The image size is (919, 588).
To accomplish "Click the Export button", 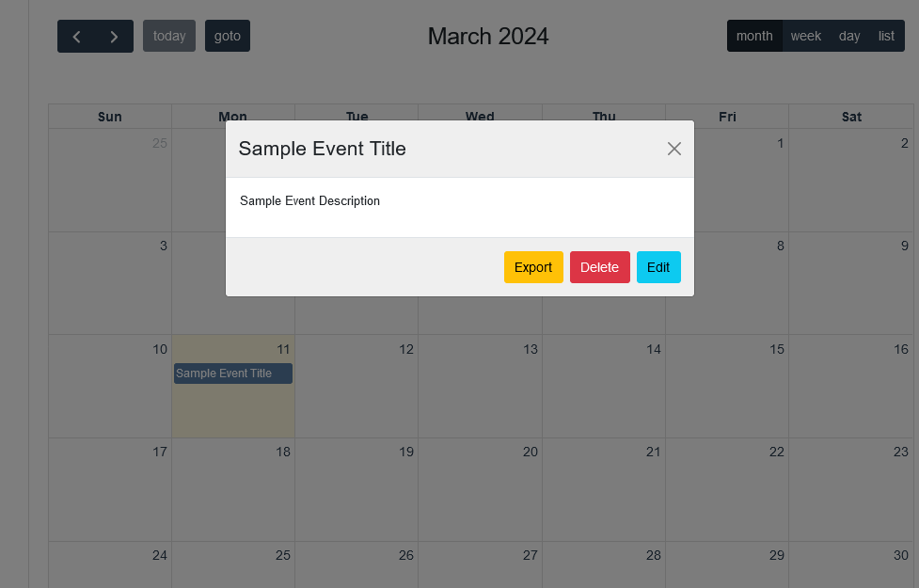I will coord(533,267).
